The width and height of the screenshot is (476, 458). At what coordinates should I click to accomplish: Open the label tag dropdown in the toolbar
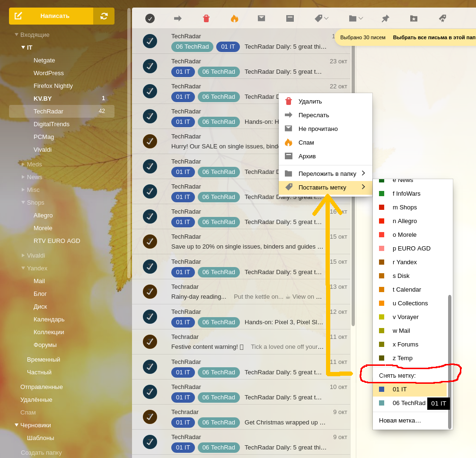click(x=321, y=18)
